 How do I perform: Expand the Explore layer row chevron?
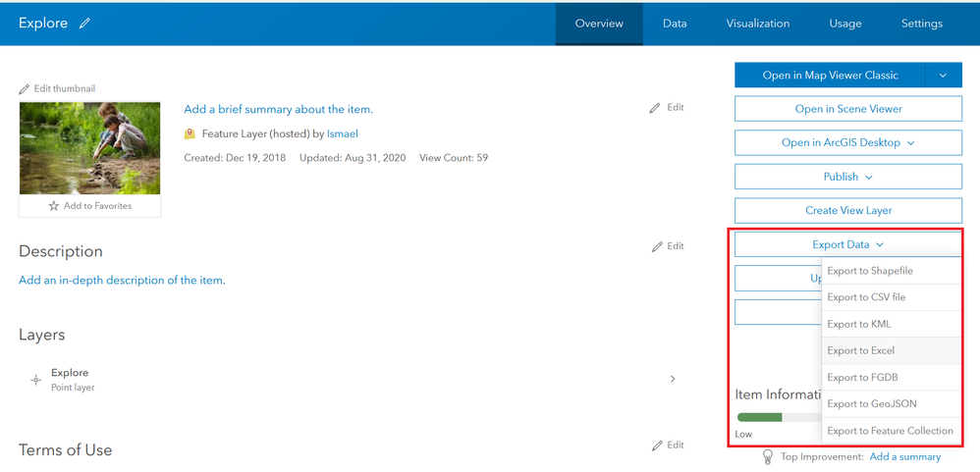pyautogui.click(x=673, y=379)
